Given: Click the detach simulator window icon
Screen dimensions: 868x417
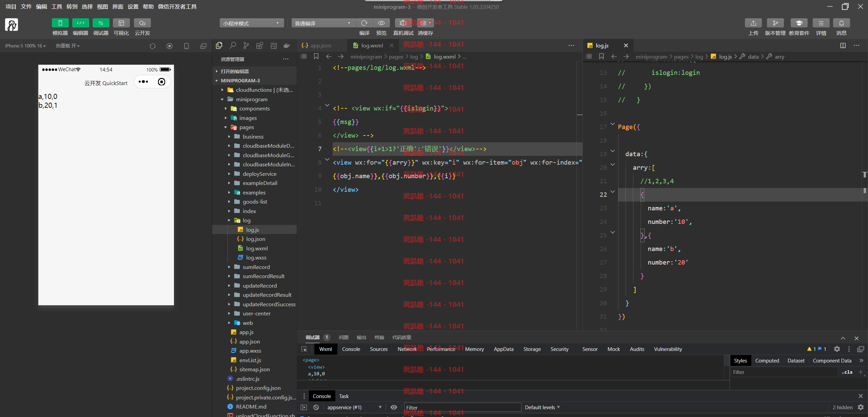Looking at the screenshot, I should click(203, 46).
